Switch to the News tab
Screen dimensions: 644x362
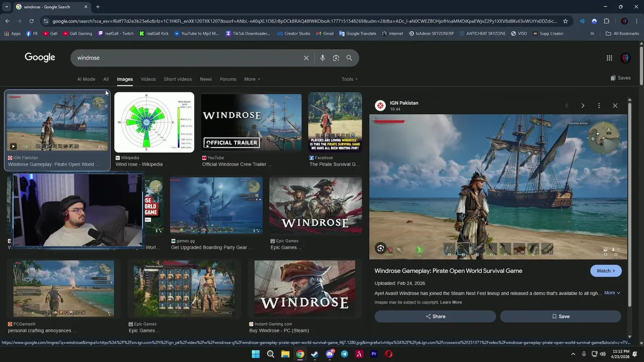[x=206, y=79]
